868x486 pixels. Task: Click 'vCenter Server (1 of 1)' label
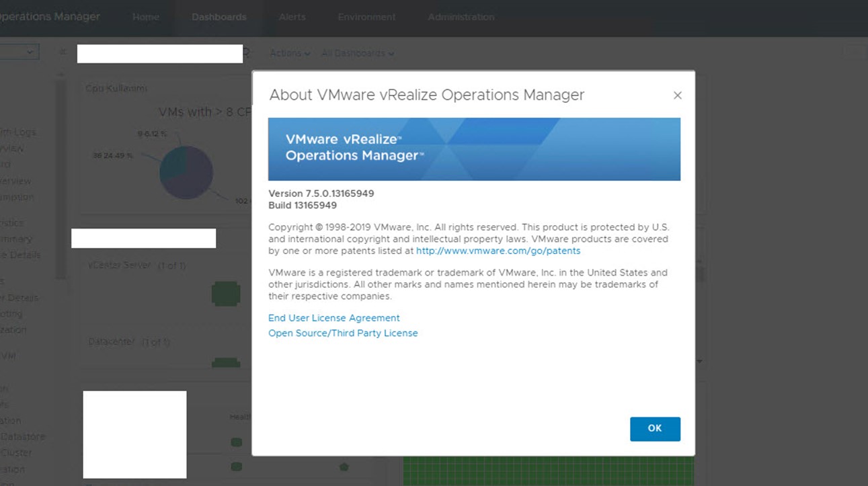137,265
